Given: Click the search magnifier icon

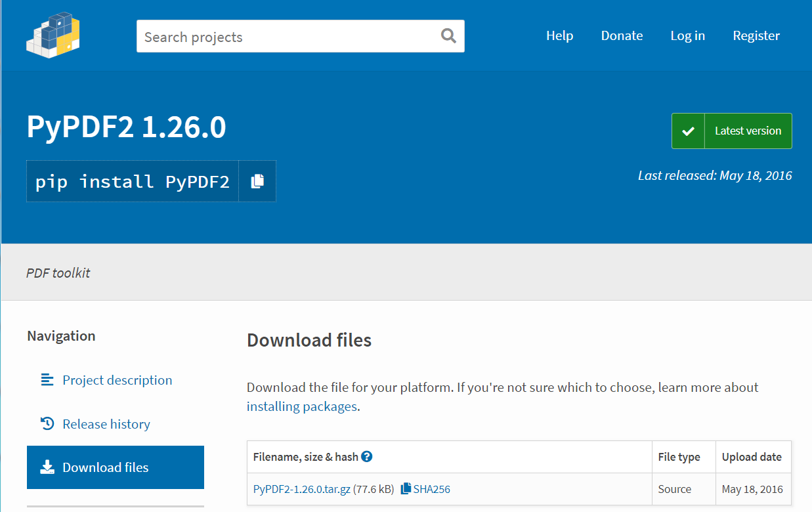Looking at the screenshot, I should (448, 35).
